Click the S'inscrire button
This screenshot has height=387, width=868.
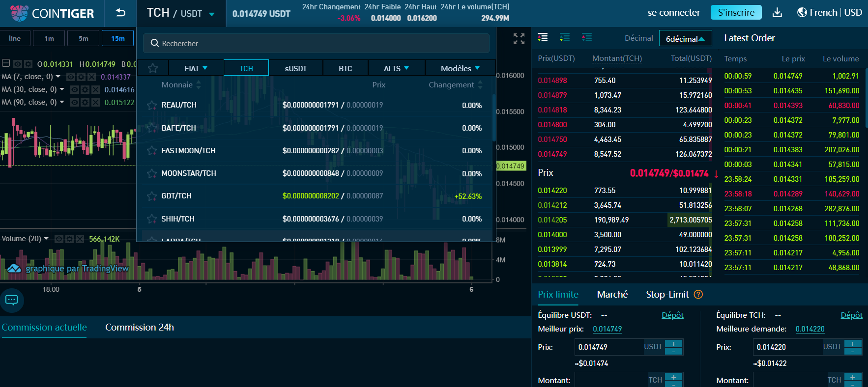(x=736, y=12)
